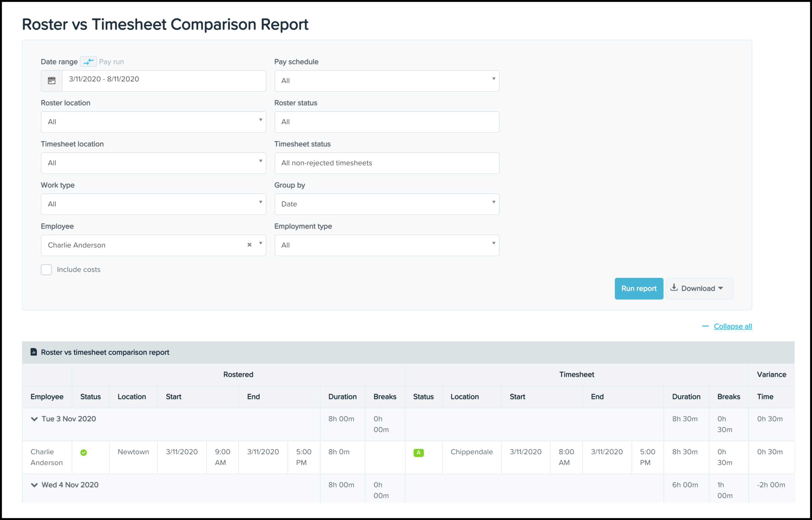Click the Run report button
Screen dimensions: 812x520
639,288
